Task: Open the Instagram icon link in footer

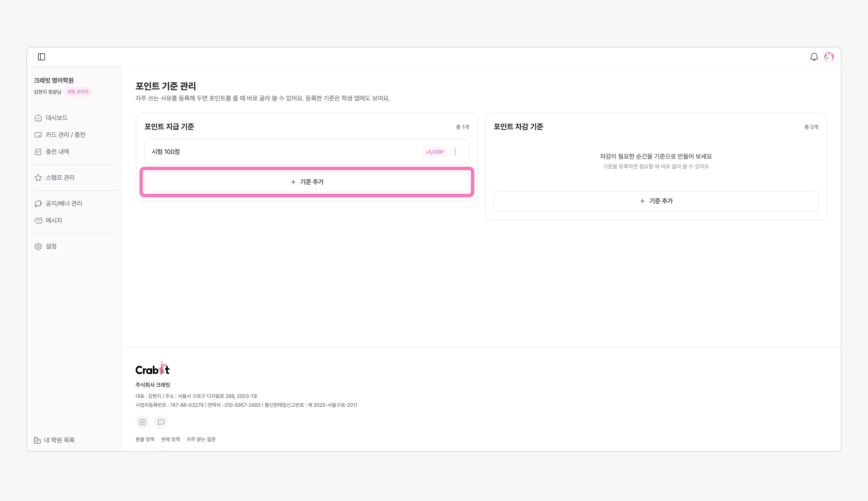Action: [142, 422]
